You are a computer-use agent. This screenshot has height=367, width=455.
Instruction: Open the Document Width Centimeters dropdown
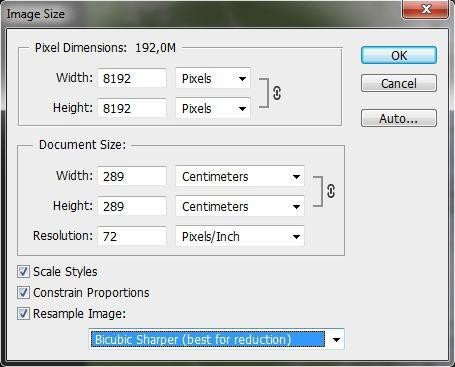[x=240, y=176]
